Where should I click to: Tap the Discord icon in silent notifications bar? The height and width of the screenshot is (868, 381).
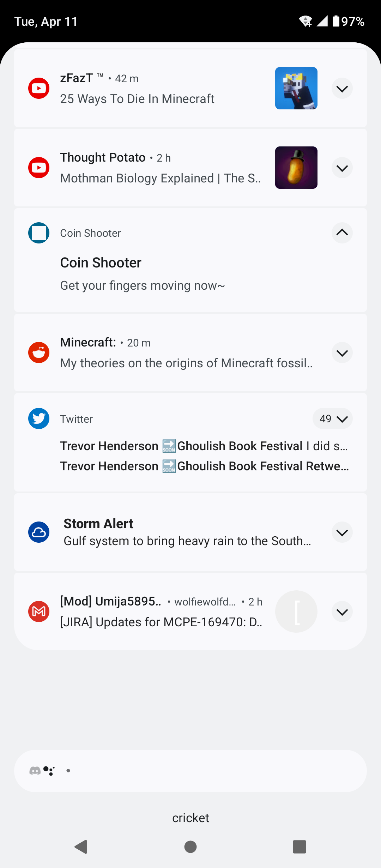(x=35, y=771)
